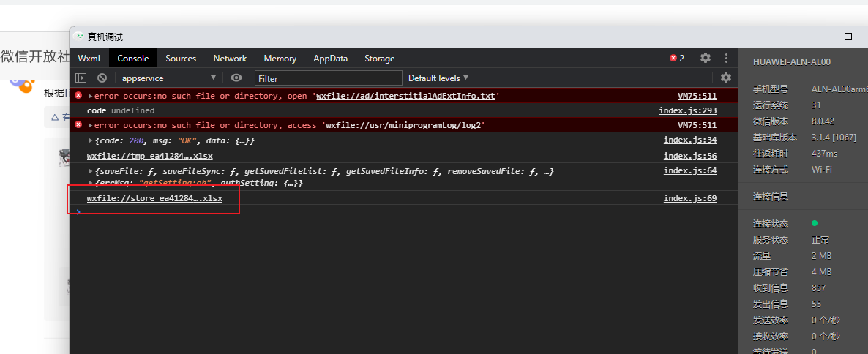Open source link VM75:511 on first error

click(x=697, y=97)
